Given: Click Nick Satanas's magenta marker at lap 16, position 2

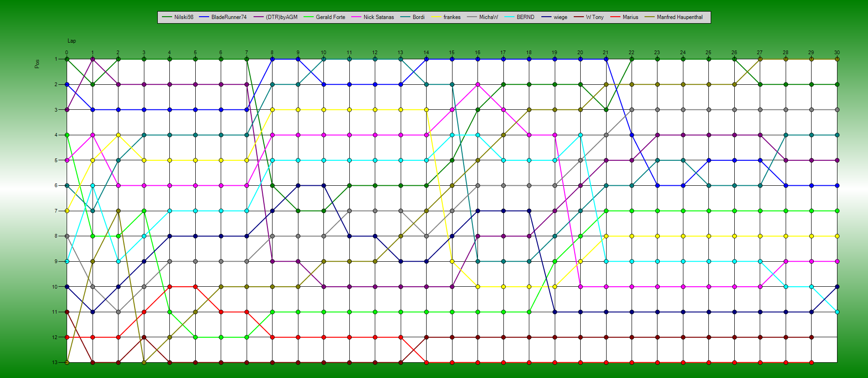Looking at the screenshot, I should coord(477,84).
